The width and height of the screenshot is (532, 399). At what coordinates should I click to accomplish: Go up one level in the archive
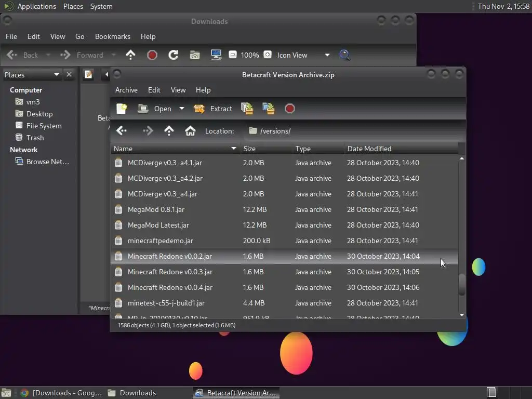point(169,130)
